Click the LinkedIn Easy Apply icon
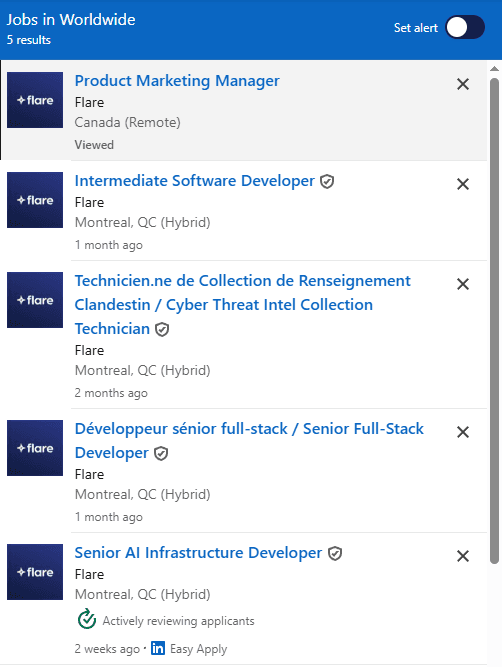Screen dimensions: 502x667 click(x=158, y=648)
